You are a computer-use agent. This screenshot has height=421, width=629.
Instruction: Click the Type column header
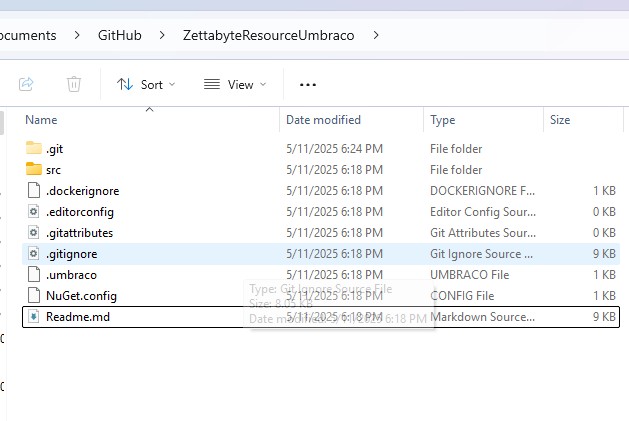[443, 120]
